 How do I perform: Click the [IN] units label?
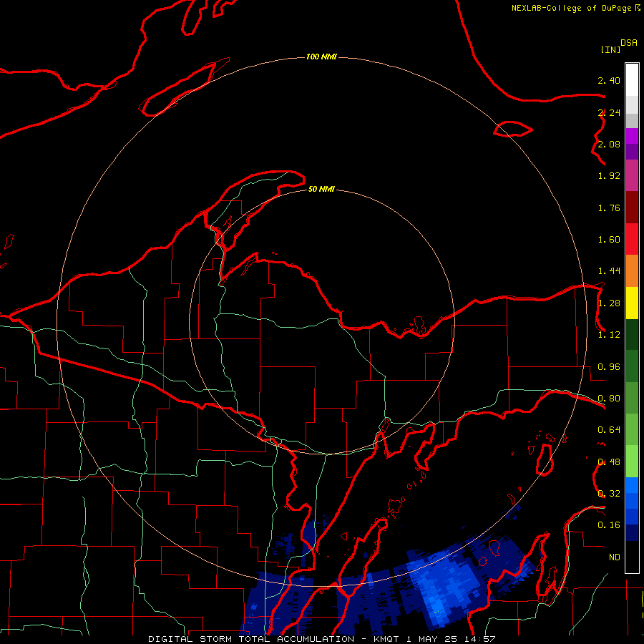pos(610,49)
